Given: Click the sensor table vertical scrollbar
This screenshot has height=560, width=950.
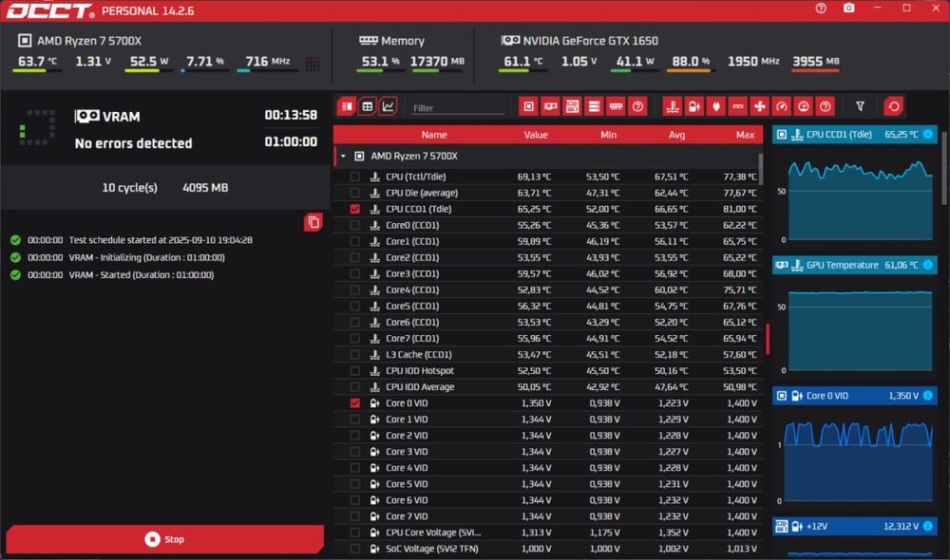Looking at the screenshot, I should [x=761, y=170].
